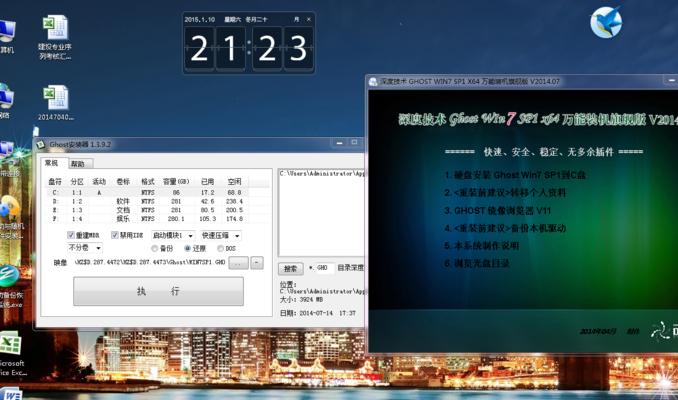Image resolution: width=678 pixels, height=400 pixels.
Task: Click the 21 hour digits on clock
Action: tap(215, 48)
